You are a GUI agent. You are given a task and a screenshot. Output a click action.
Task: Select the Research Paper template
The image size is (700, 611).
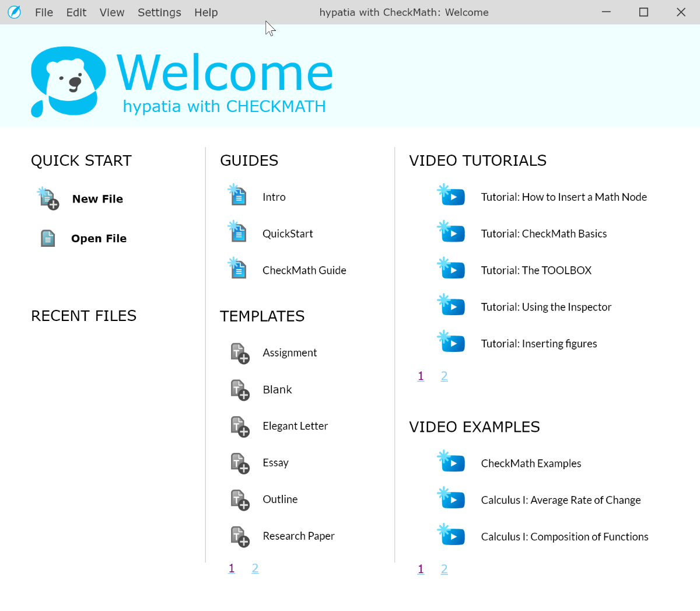pos(299,536)
